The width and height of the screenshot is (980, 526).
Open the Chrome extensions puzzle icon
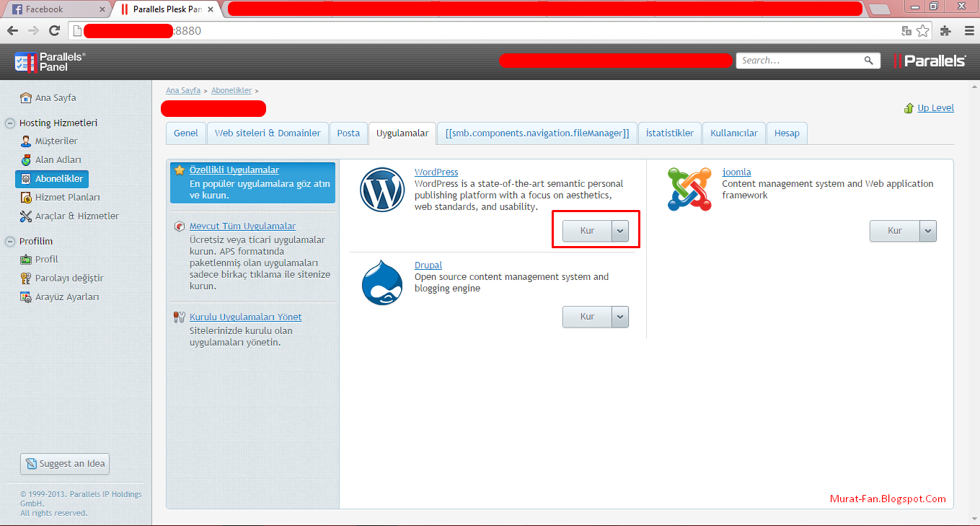tap(945, 30)
